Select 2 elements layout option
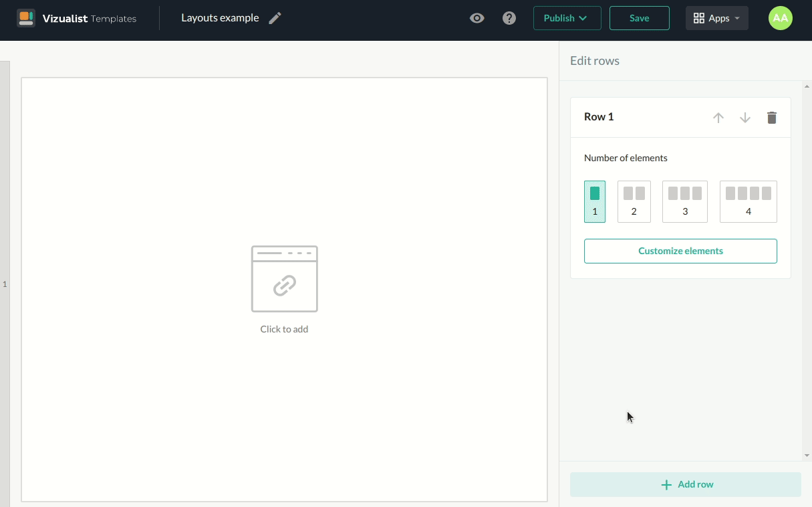Image resolution: width=812 pixels, height=507 pixels. [634, 201]
